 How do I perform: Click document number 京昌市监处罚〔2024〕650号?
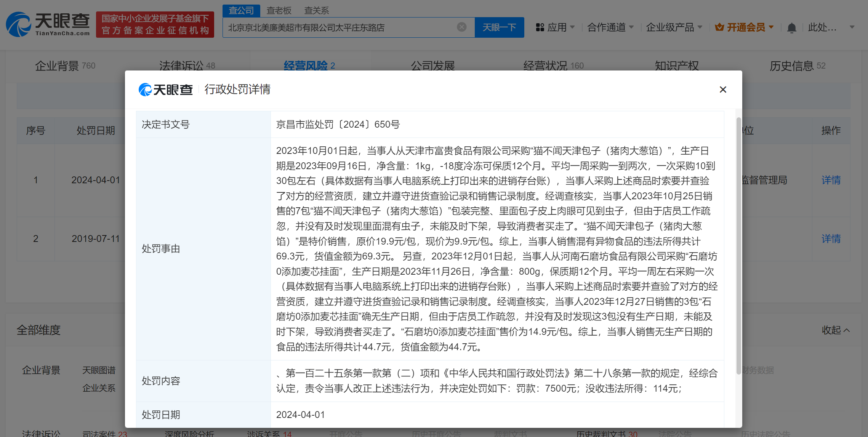tap(338, 125)
